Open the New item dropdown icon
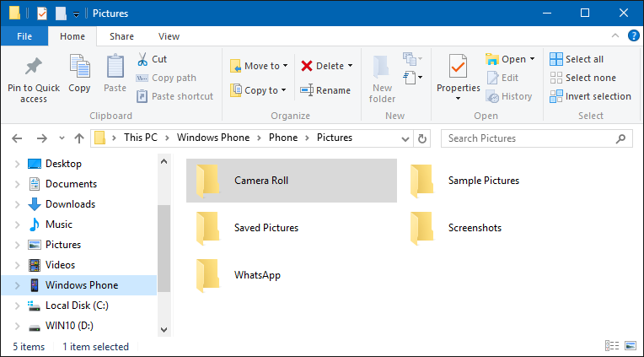The width and height of the screenshot is (644, 357). 412,59
